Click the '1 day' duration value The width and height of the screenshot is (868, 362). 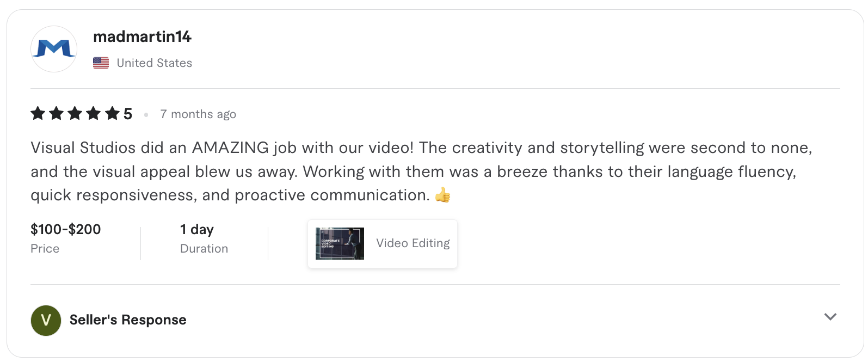point(197,229)
